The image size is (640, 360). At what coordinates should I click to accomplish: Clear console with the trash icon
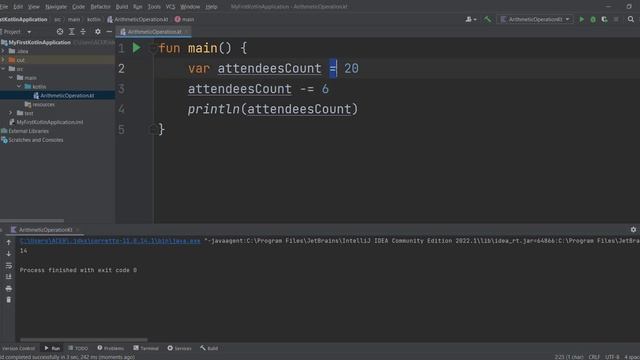pos(9,300)
